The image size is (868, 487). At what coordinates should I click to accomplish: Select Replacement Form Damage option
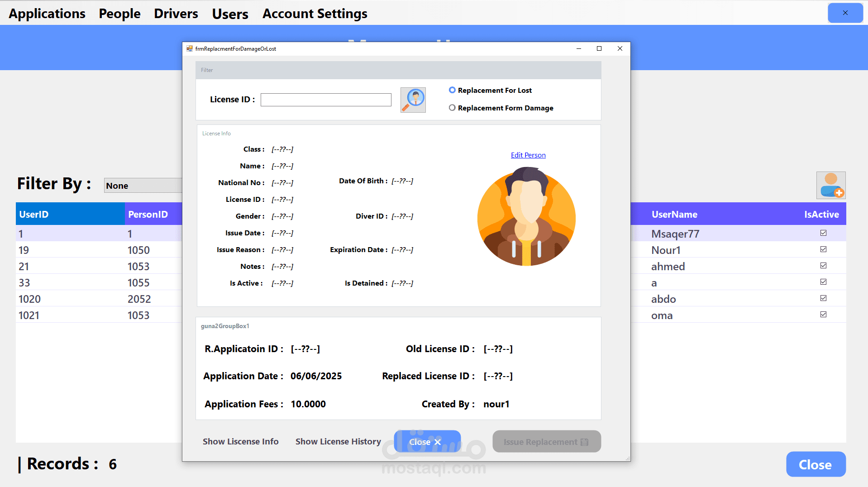tap(452, 108)
